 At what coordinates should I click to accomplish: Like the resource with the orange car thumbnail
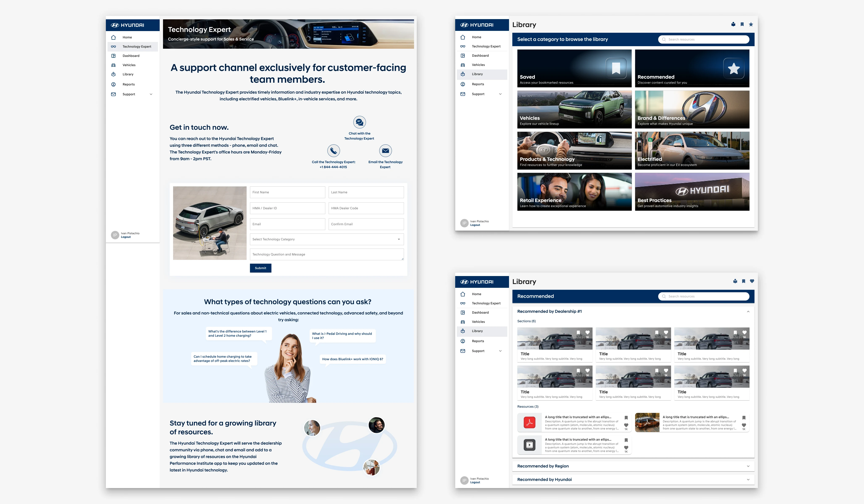pos(744,425)
